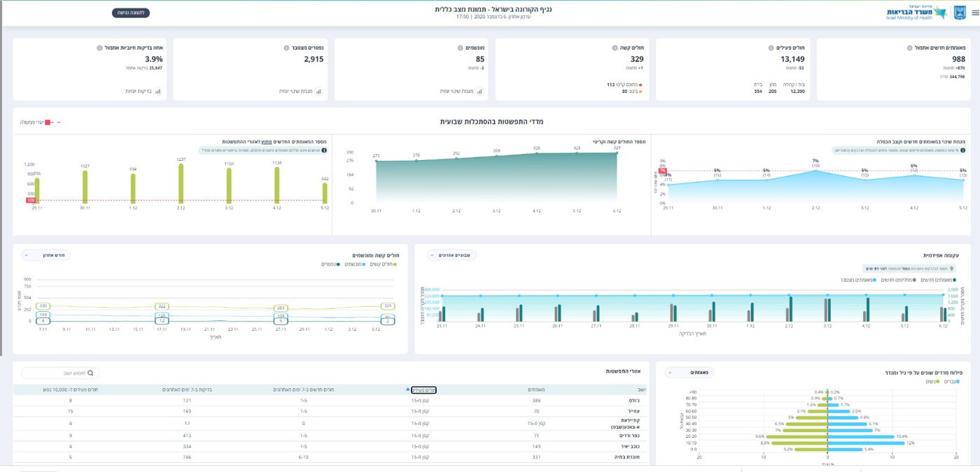Click the 'לתצוגה נגישה' accessible view button
The image size is (980, 472).
pyautogui.click(x=130, y=13)
